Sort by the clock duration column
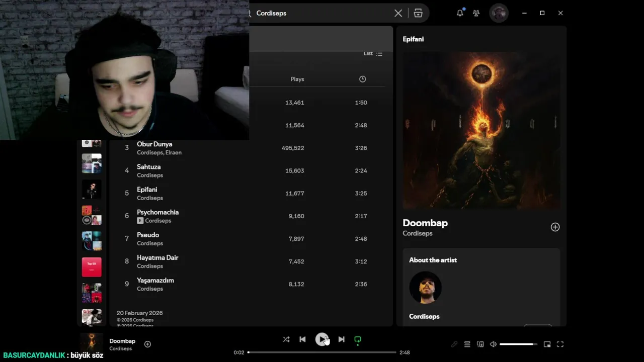 click(362, 79)
